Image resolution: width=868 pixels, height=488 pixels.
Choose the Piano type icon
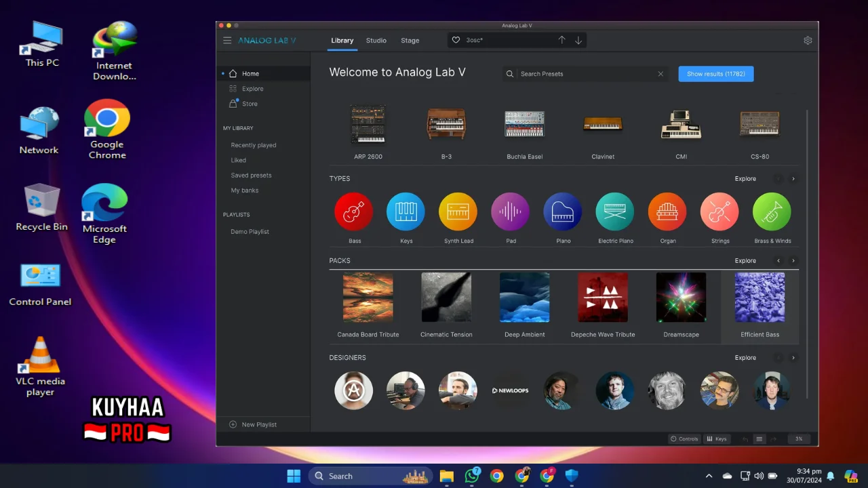[x=563, y=211]
